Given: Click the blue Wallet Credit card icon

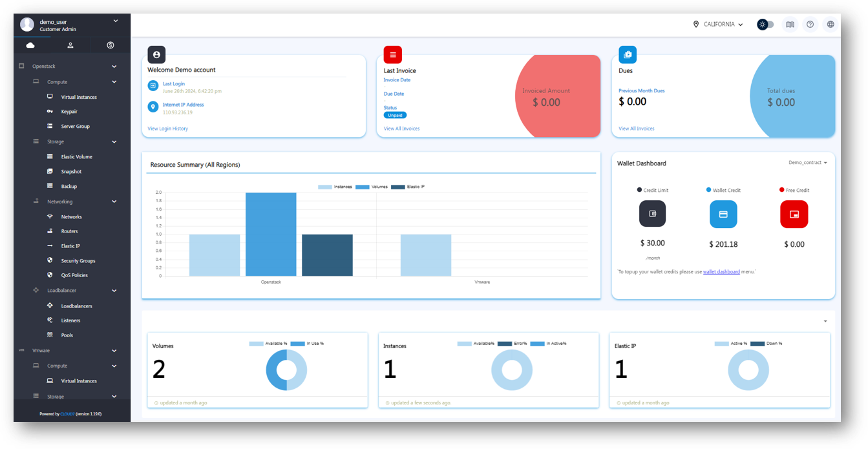Looking at the screenshot, I should [723, 214].
